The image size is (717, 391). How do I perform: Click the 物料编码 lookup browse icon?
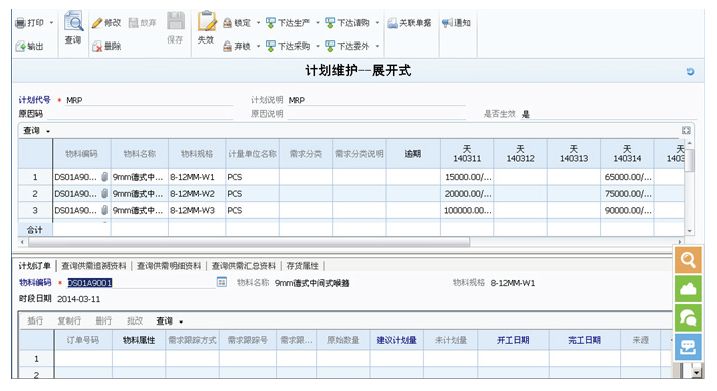pos(222,282)
